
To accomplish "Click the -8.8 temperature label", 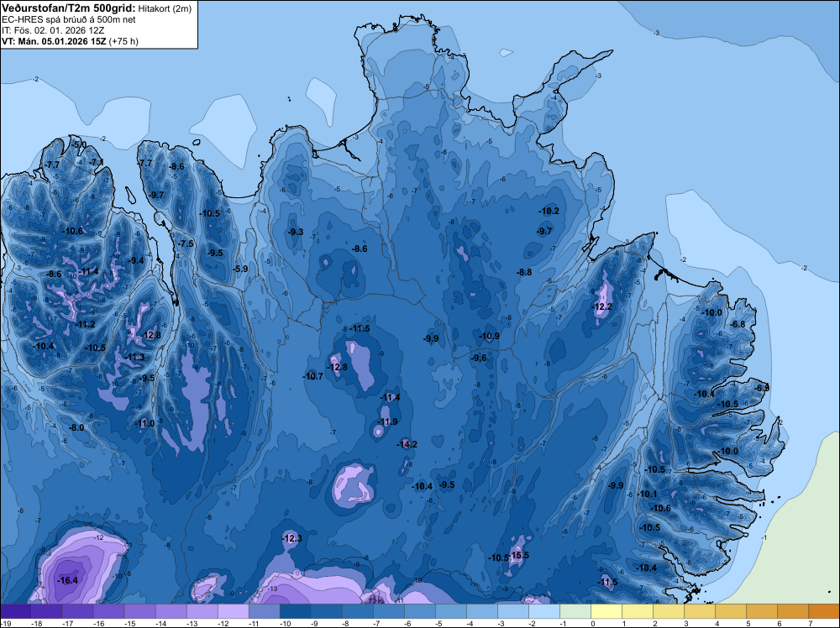I will pos(524,272).
